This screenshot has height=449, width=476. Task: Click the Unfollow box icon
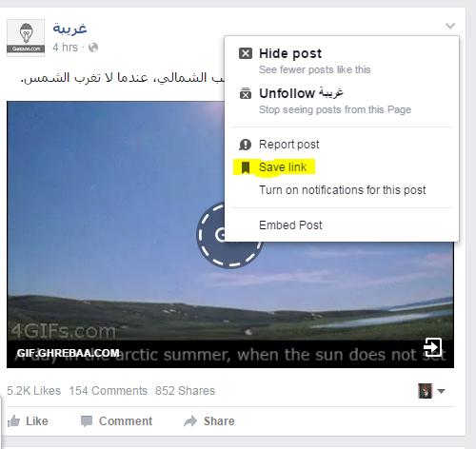[x=246, y=93]
